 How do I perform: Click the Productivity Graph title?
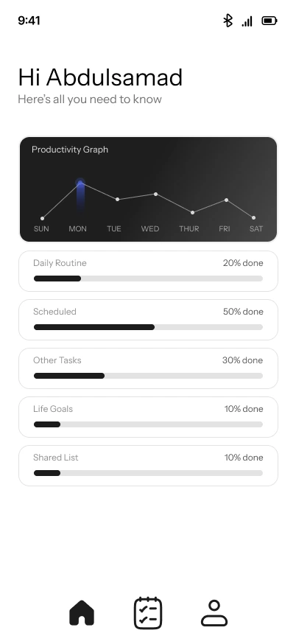tap(70, 150)
